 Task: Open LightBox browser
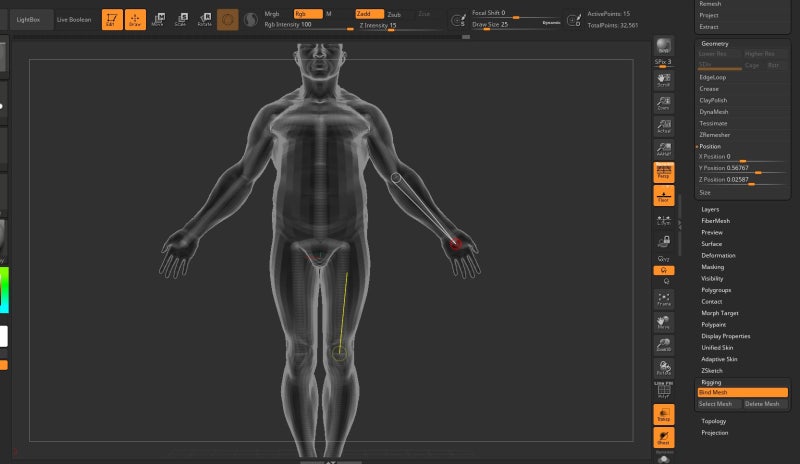[27, 19]
